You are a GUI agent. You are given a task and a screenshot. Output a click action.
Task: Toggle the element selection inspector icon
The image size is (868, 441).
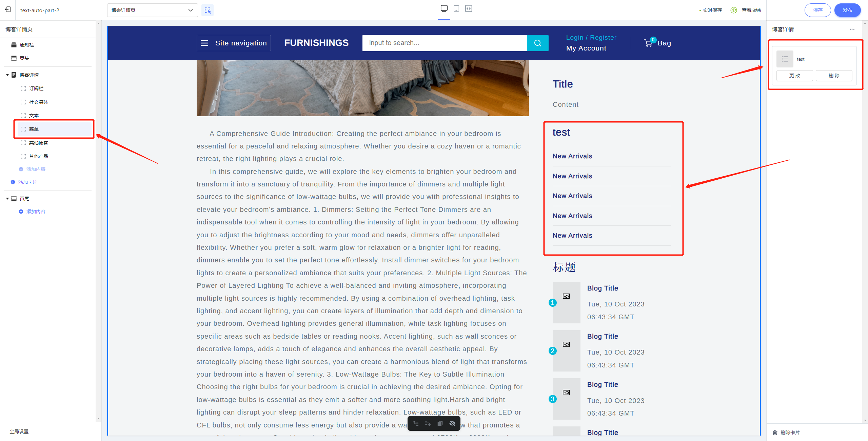pos(208,10)
